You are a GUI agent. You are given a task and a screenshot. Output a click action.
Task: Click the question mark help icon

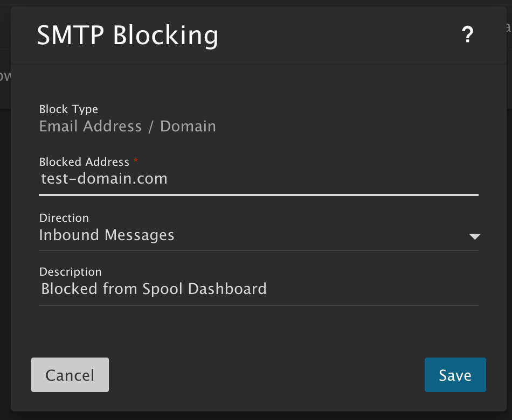point(467,36)
